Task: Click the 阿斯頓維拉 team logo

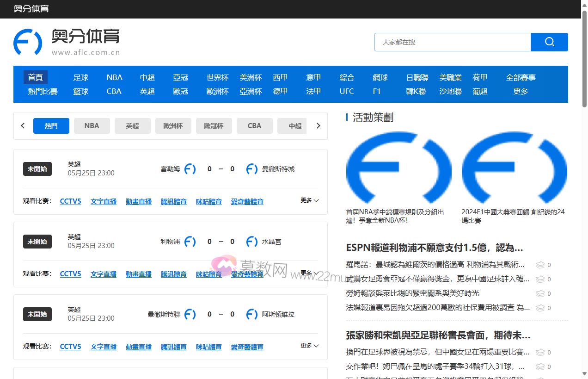Action: [x=251, y=314]
